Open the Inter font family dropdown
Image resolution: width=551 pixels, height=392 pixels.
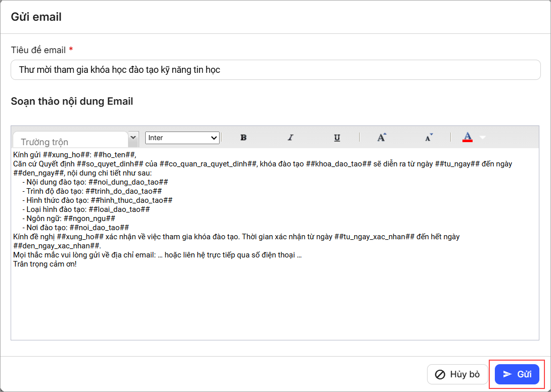[x=182, y=138]
